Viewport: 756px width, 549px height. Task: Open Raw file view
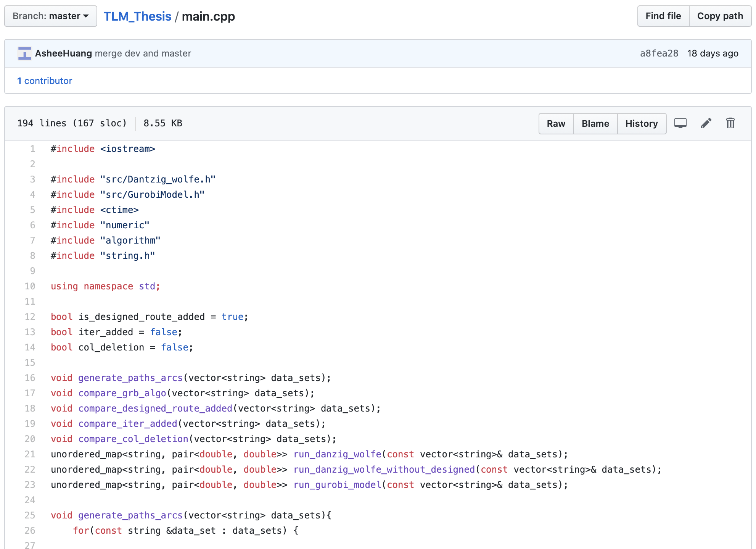pos(556,124)
